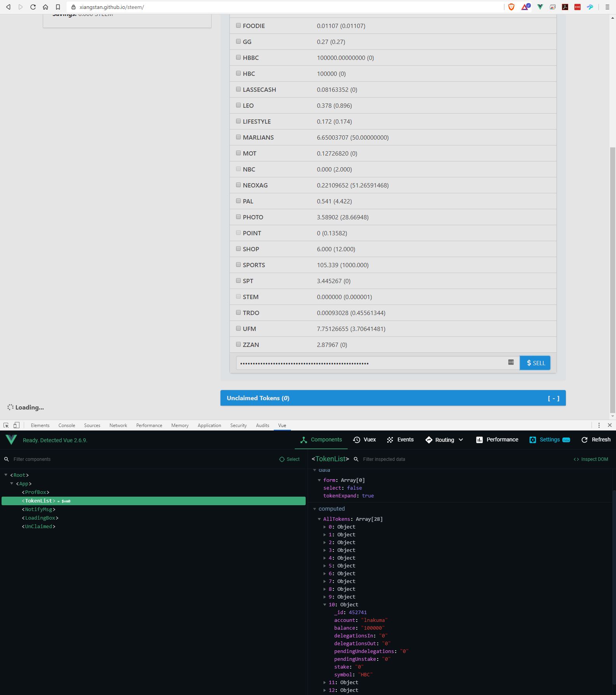Toggle the FOODIE token checkbox

tap(238, 25)
